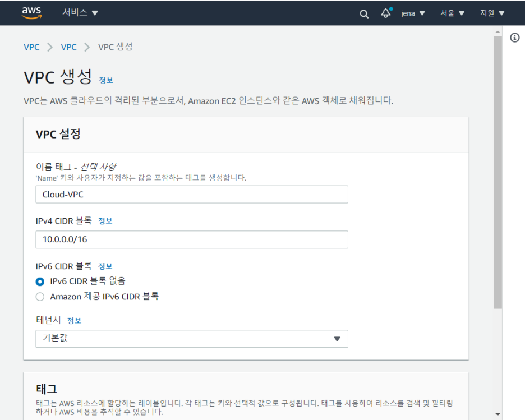Image resolution: width=525 pixels, height=420 pixels.
Task: Go to first VPC breadcrumb link
Action: 31,47
